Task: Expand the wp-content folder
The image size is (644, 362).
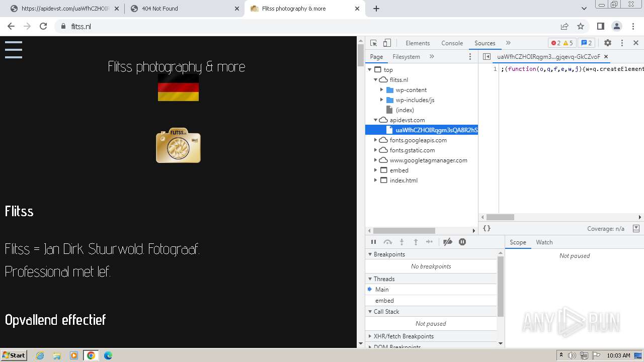Action: click(x=382, y=90)
